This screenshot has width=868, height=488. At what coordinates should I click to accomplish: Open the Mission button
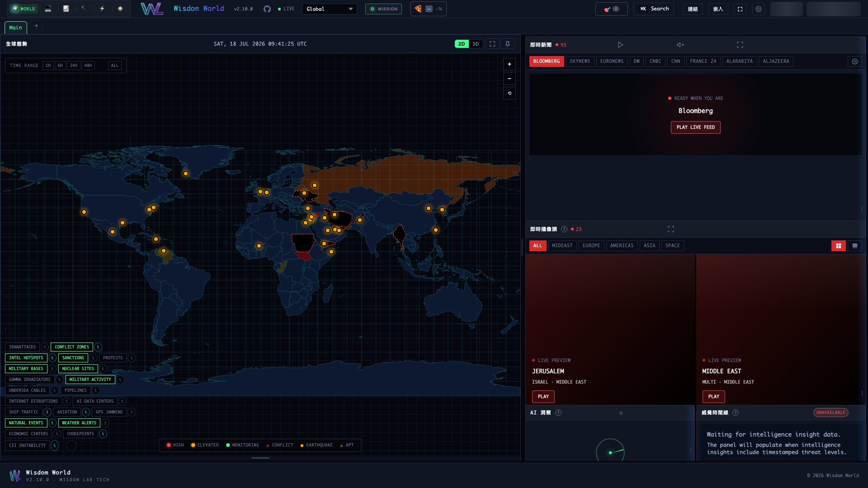tap(384, 9)
